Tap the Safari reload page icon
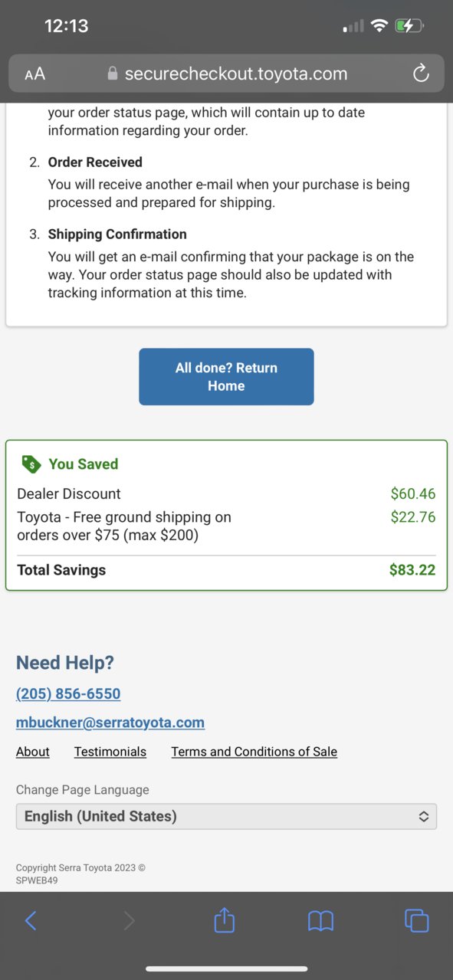This screenshot has height=980, width=453. pyautogui.click(x=420, y=74)
